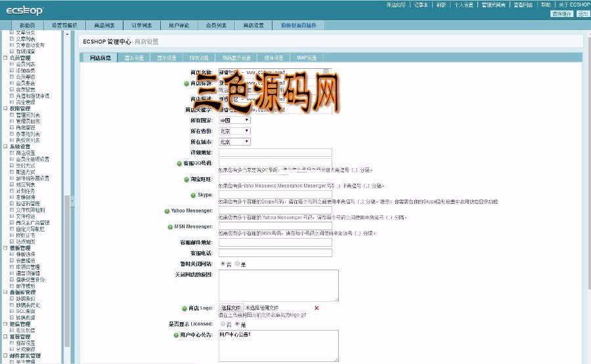Select 否 for 是否显示 Licensed
Screen dimensions: 591x364
click(223, 324)
